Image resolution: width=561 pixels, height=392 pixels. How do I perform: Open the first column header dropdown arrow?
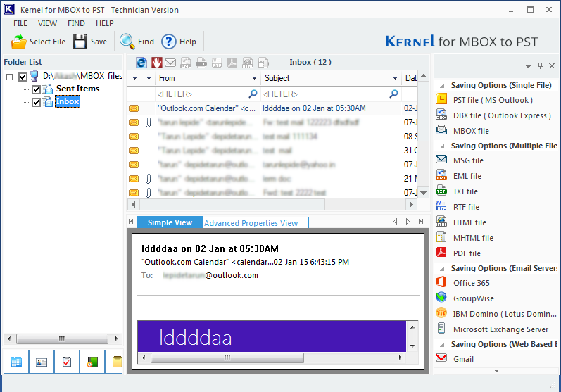click(x=134, y=78)
